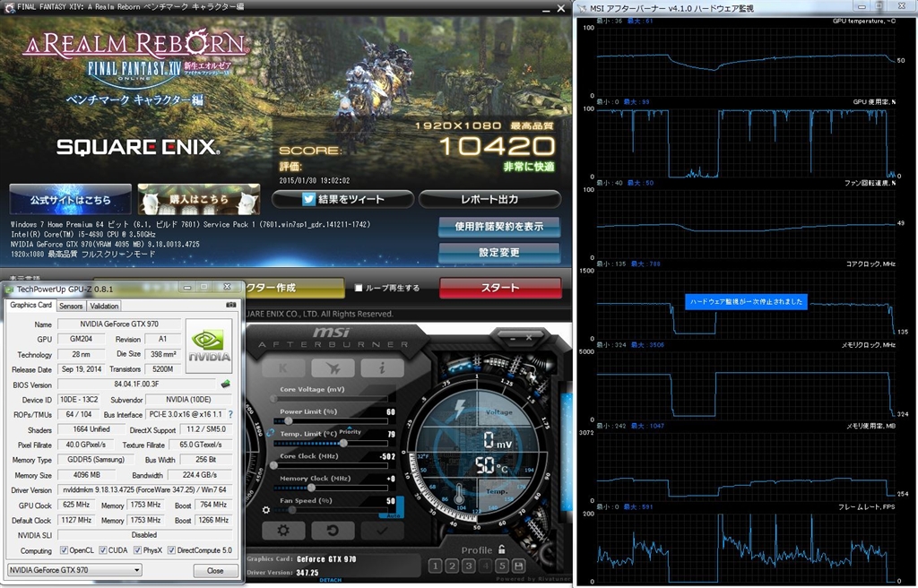Minimize the MSI Afterburner skin window

point(512,338)
